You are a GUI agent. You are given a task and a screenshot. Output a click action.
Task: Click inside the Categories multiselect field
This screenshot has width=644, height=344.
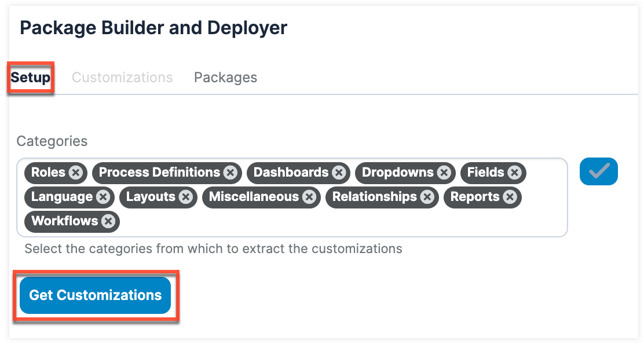(x=347, y=223)
